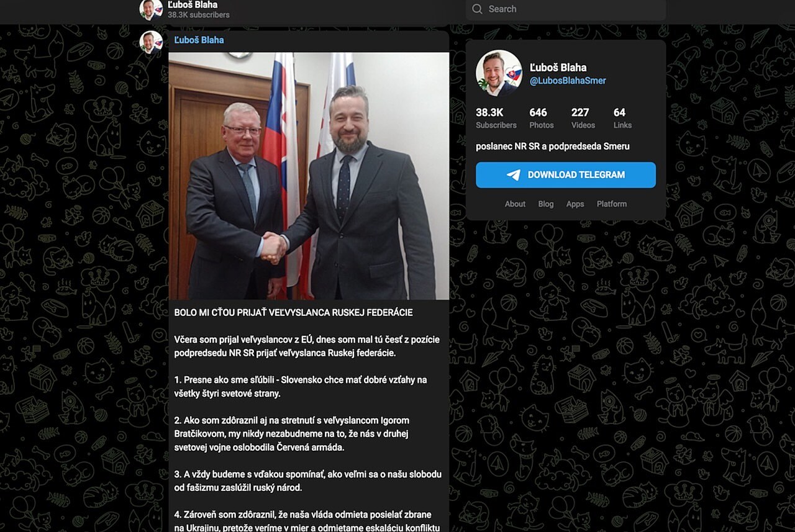Click the 38.3K Subscribers counter in the info card
Viewport: 795px width, 532px height.
click(x=496, y=118)
